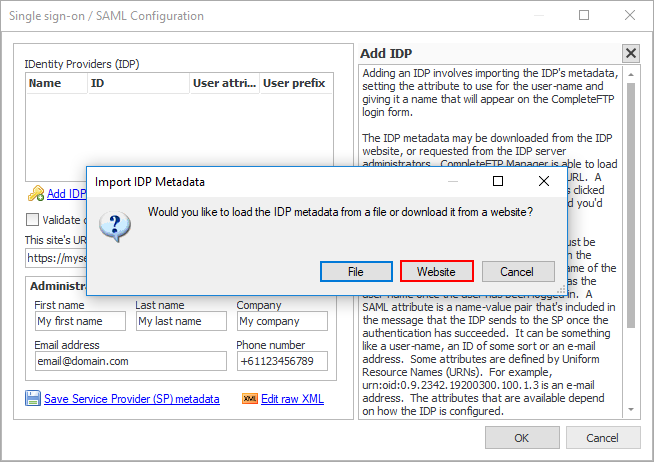654x462 pixels.
Task: Open Save Service Provider (SP) metadata link
Action: (x=131, y=399)
